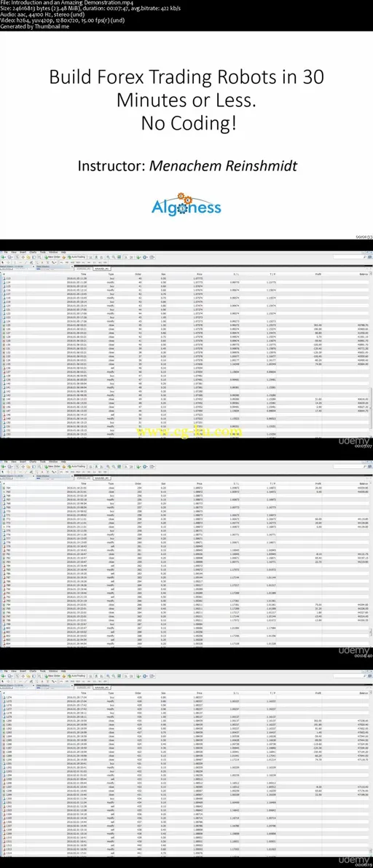
Task: Open the Charts menu above row 115
Action: 31,253
